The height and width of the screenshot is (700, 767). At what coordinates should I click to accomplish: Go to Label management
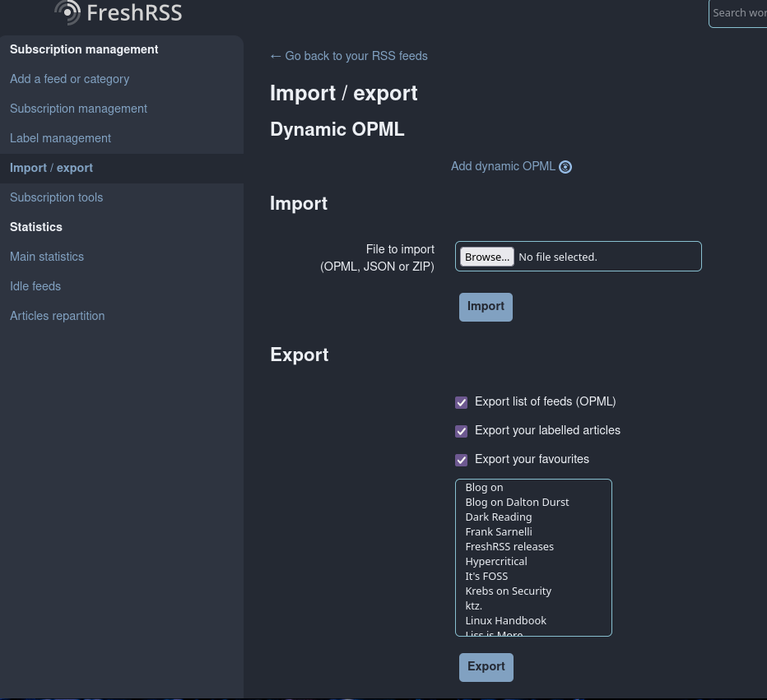pyautogui.click(x=60, y=138)
